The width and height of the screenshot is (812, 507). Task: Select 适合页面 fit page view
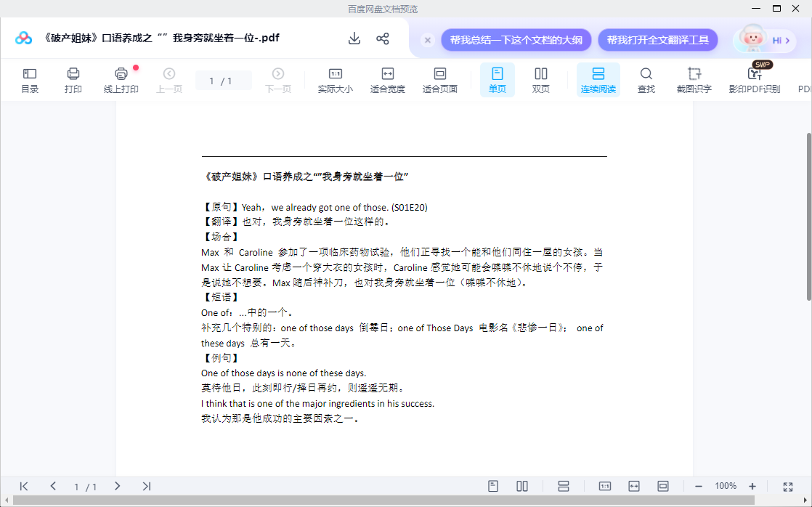(439, 79)
